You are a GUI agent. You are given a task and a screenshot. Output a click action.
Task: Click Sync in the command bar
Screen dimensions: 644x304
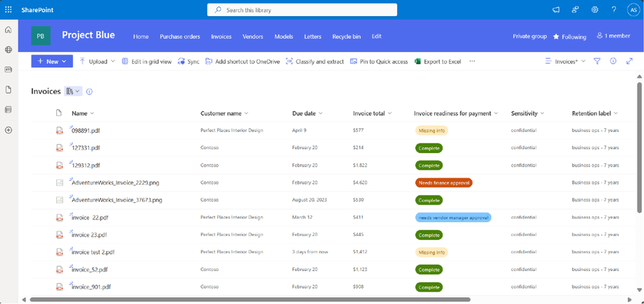(188, 61)
